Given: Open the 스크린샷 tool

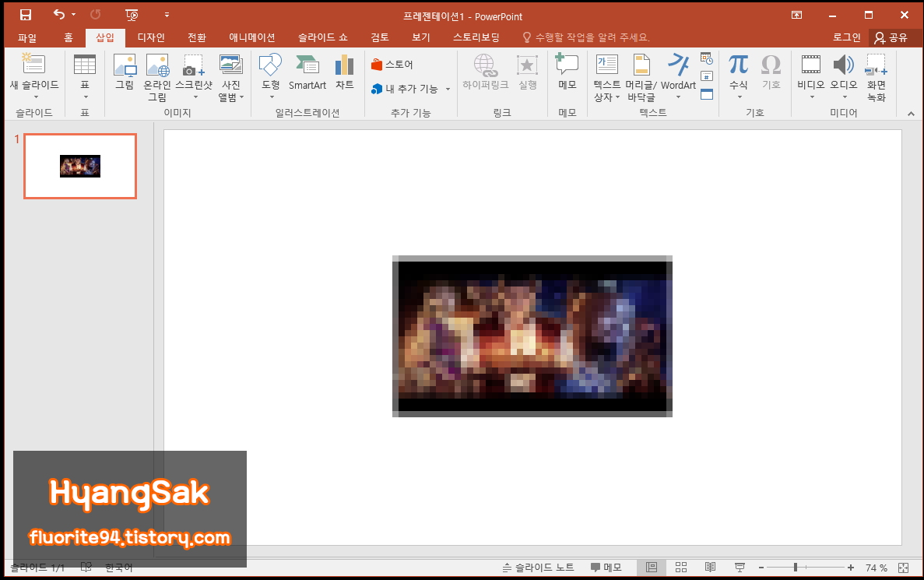Looking at the screenshot, I should (194, 76).
